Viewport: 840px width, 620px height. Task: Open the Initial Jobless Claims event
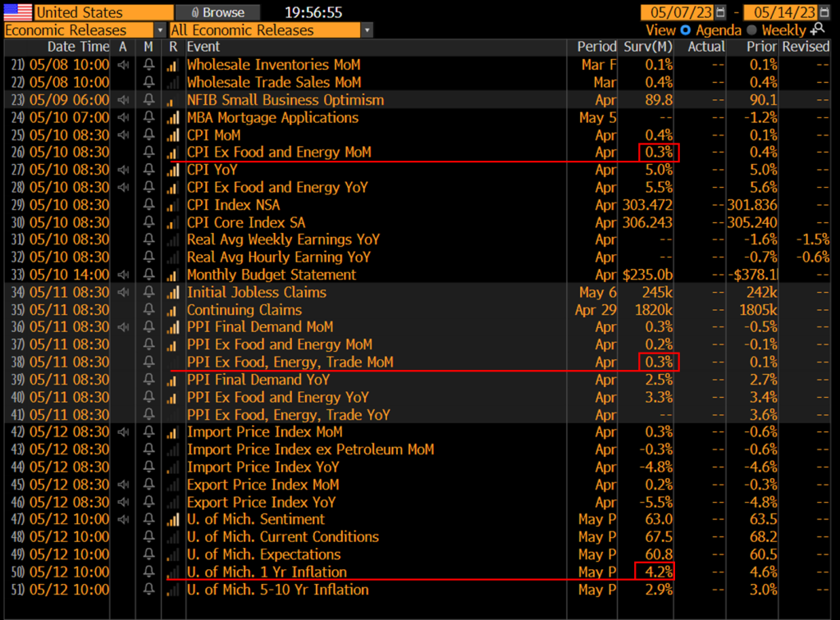tap(257, 292)
